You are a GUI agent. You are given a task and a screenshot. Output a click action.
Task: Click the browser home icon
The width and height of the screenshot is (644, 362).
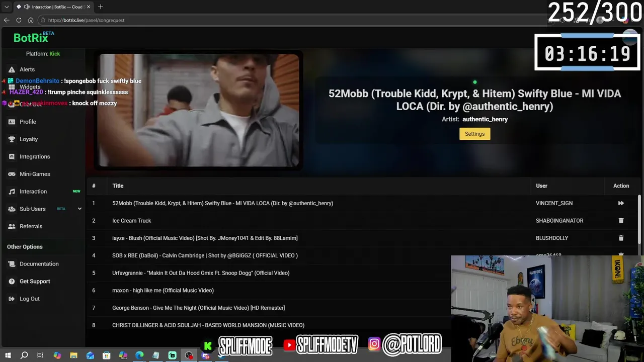31,20
